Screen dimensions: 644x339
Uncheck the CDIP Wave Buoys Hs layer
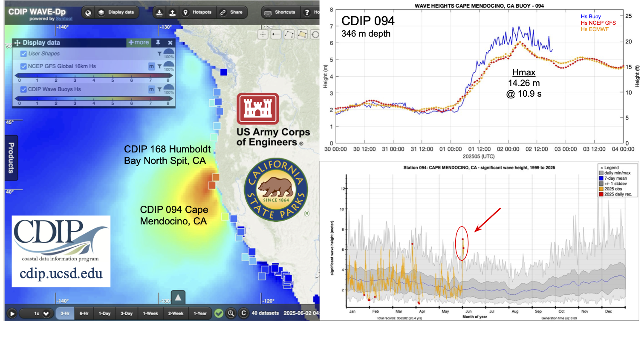point(24,89)
